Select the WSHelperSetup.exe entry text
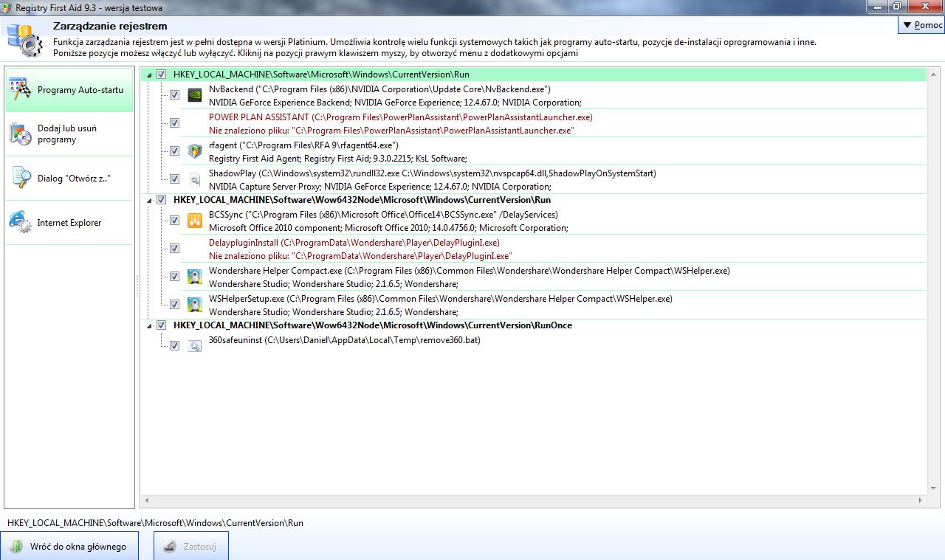The height and width of the screenshot is (560, 945). 440,299
